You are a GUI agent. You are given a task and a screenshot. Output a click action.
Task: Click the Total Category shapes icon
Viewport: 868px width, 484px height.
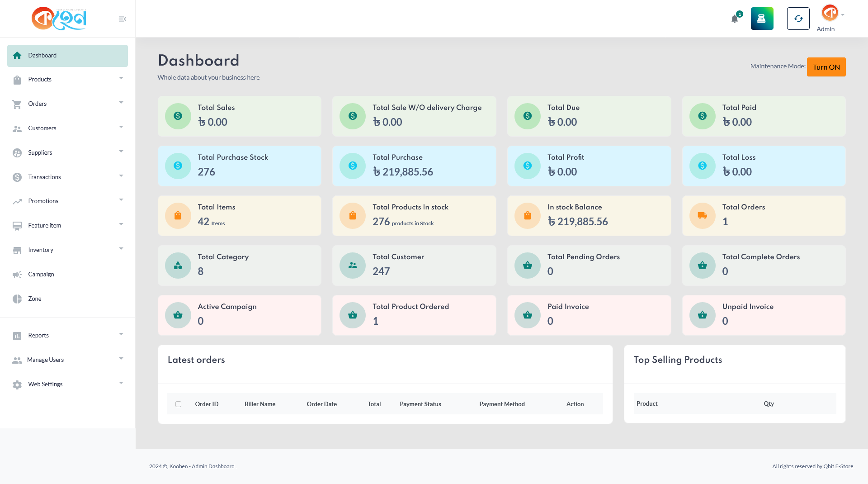[178, 266]
